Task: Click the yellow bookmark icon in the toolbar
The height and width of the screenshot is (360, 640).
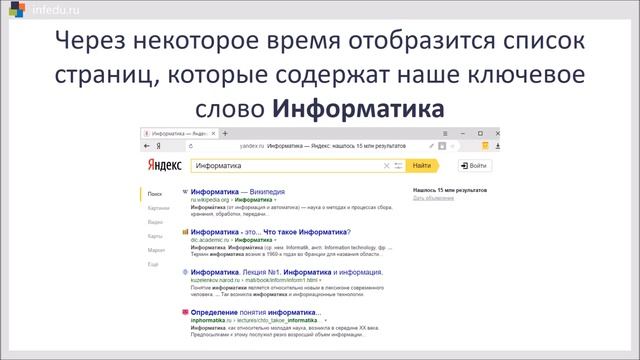Action: (485, 146)
